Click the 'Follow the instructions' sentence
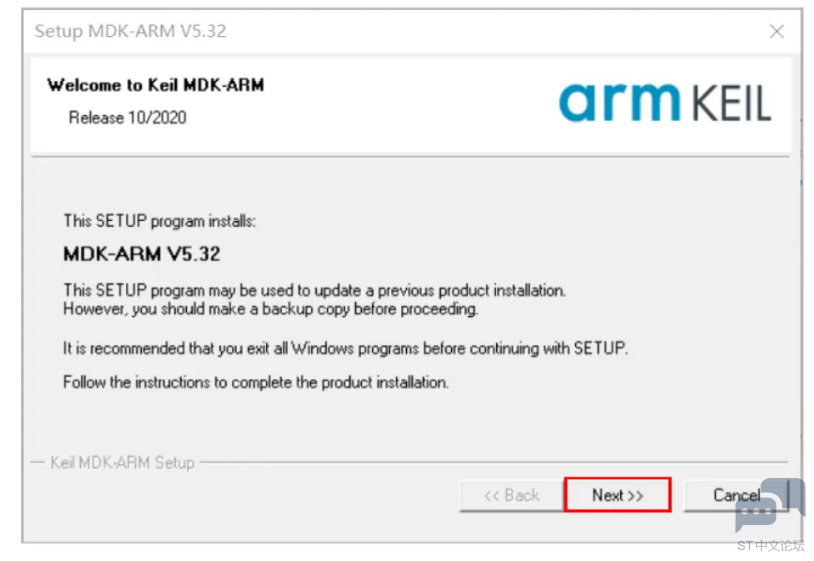The image size is (814, 561). (x=256, y=382)
